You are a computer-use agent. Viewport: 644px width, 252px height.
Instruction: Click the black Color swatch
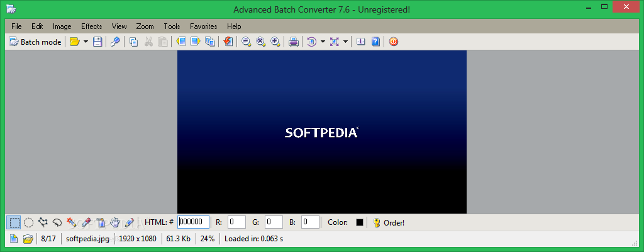pyautogui.click(x=360, y=222)
